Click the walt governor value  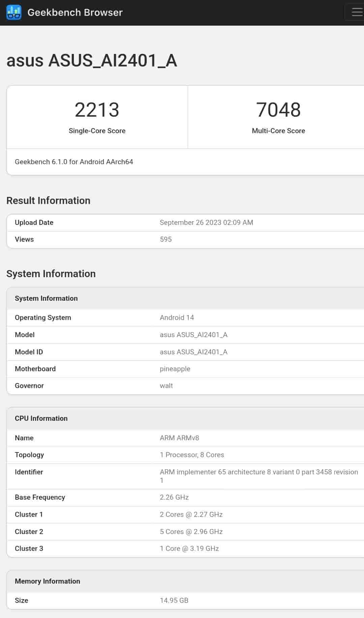click(166, 386)
